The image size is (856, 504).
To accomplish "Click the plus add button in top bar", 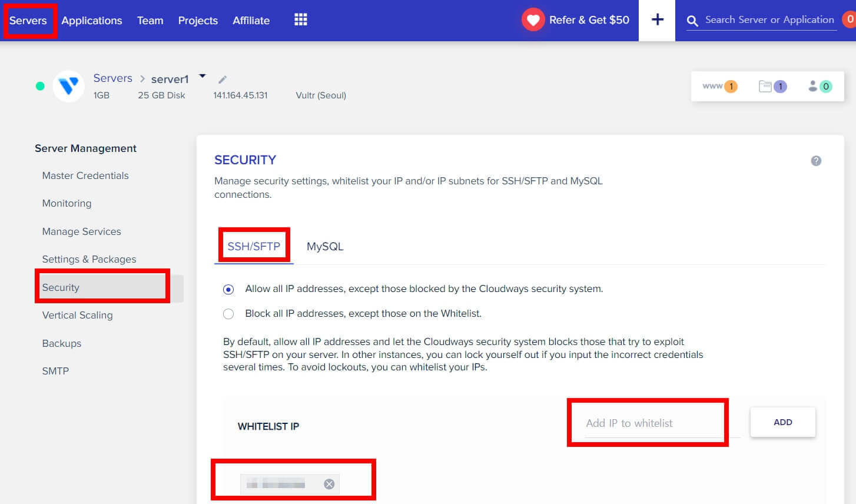I will pyautogui.click(x=657, y=20).
